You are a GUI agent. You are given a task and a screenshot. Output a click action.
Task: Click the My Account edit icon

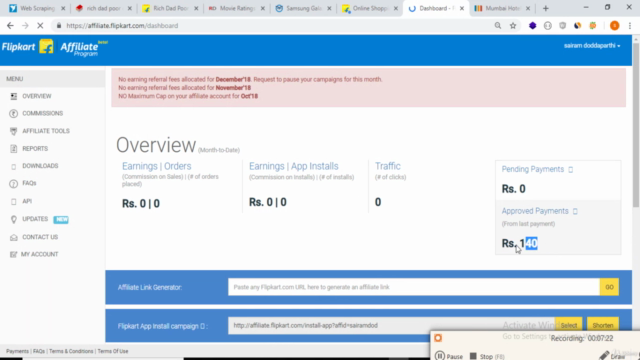tap(13, 254)
